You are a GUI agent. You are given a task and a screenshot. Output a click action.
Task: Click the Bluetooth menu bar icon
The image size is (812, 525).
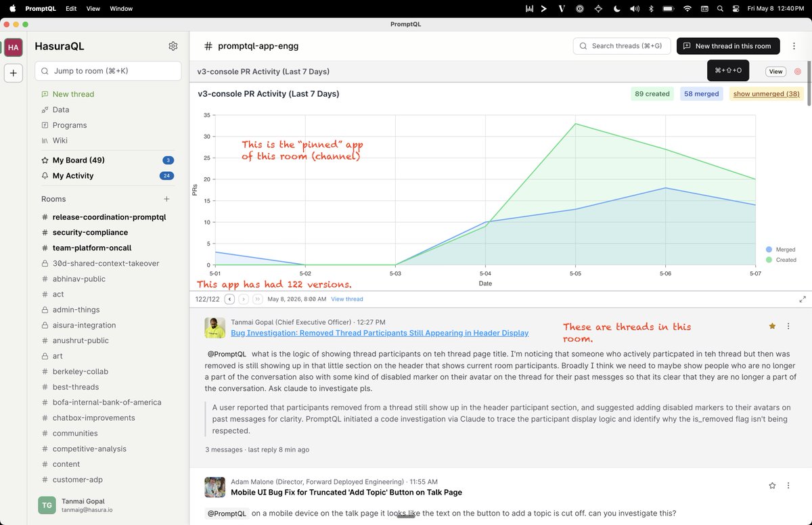652,9
